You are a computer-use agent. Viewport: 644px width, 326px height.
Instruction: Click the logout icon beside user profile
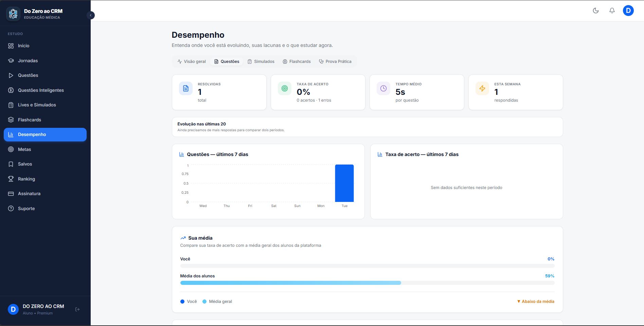tap(77, 309)
